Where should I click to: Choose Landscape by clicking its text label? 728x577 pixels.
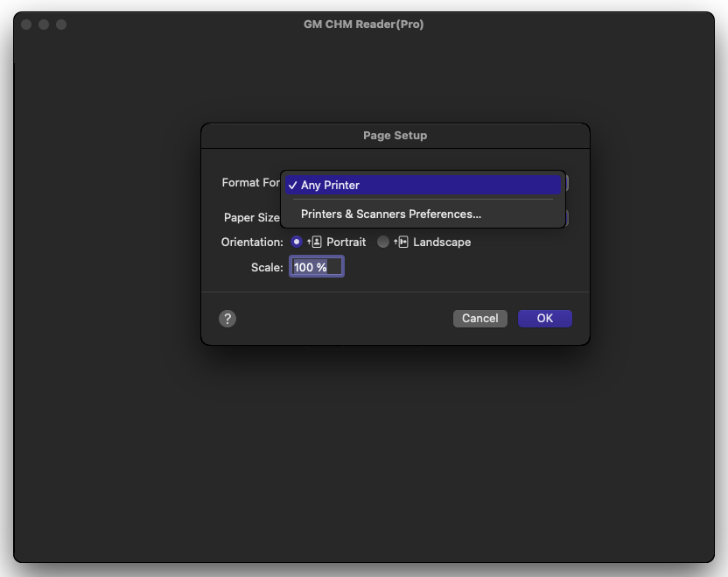click(x=442, y=243)
